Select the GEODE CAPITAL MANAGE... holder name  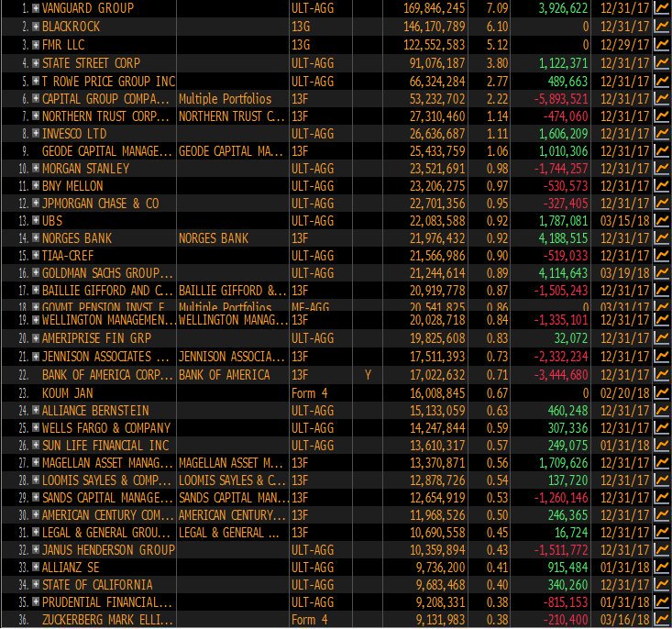tap(105, 151)
